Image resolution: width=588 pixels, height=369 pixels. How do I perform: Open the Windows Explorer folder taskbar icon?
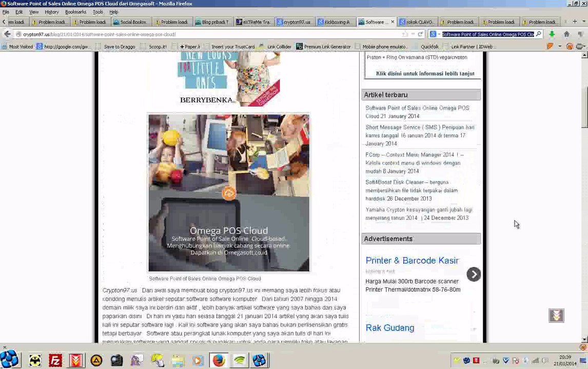click(x=178, y=361)
